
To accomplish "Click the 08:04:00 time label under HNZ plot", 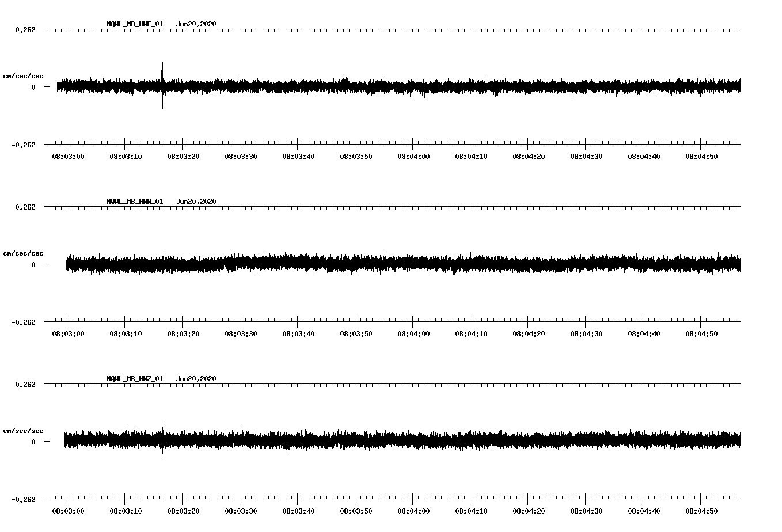I will click(413, 511).
